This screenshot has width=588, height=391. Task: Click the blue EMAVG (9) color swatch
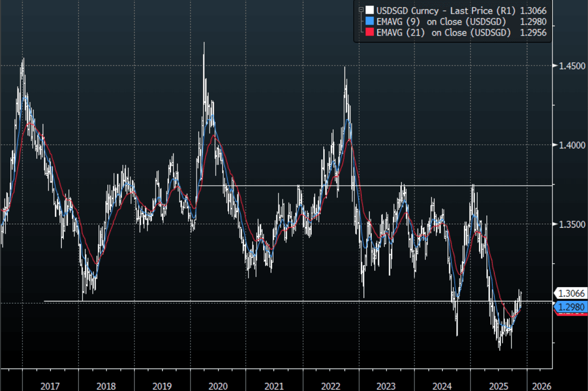(x=370, y=21)
